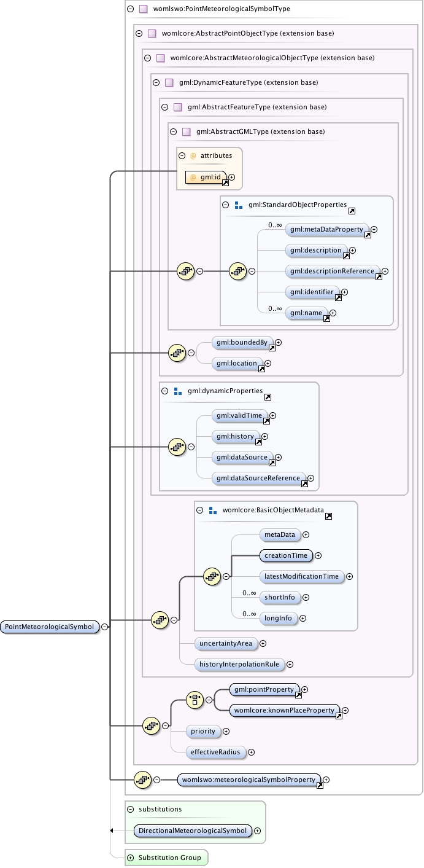The height and width of the screenshot is (868, 424).
Task: Collapse the attributes group
Action: (x=182, y=156)
